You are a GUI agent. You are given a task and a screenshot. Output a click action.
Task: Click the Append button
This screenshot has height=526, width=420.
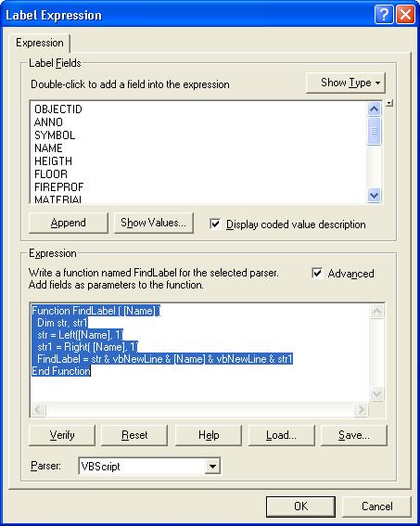69,223
